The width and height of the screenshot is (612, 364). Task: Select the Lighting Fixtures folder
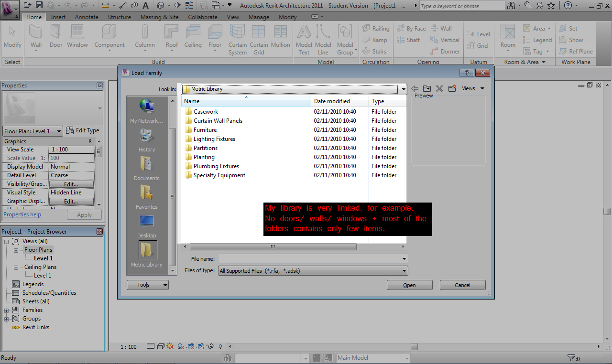210,139
